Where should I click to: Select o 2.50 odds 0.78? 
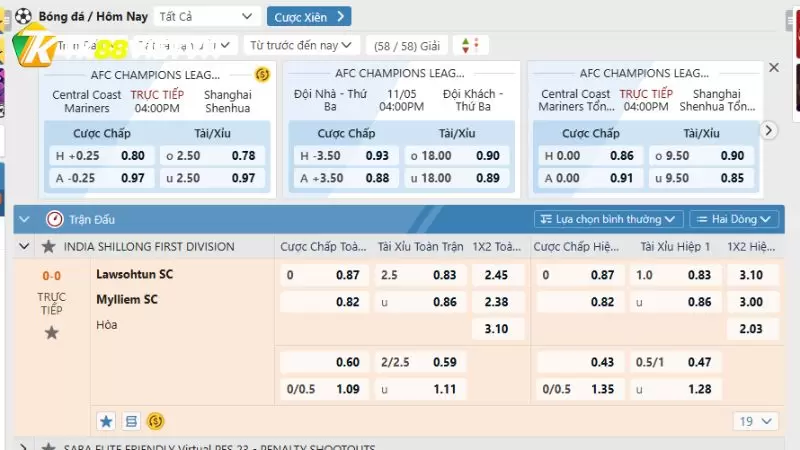[x=212, y=156]
